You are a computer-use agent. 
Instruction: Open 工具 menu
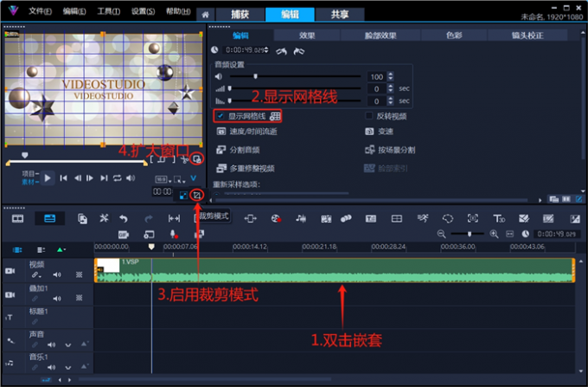109,11
